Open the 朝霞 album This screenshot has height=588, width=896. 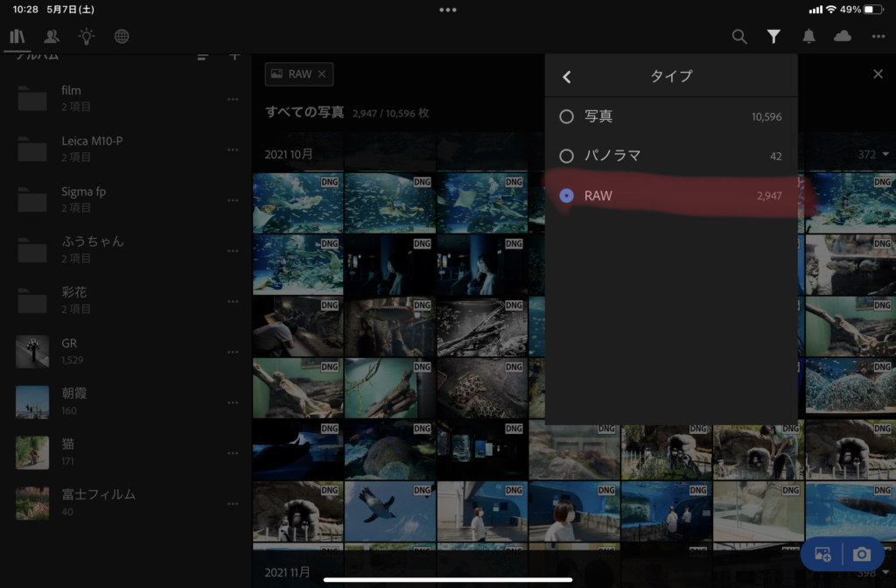pyautogui.click(x=126, y=402)
